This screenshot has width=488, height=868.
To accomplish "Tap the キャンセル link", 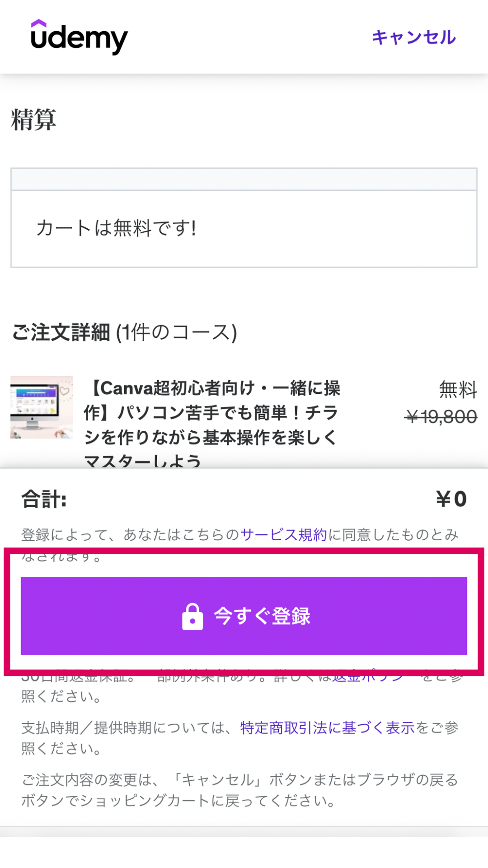I will [413, 38].
